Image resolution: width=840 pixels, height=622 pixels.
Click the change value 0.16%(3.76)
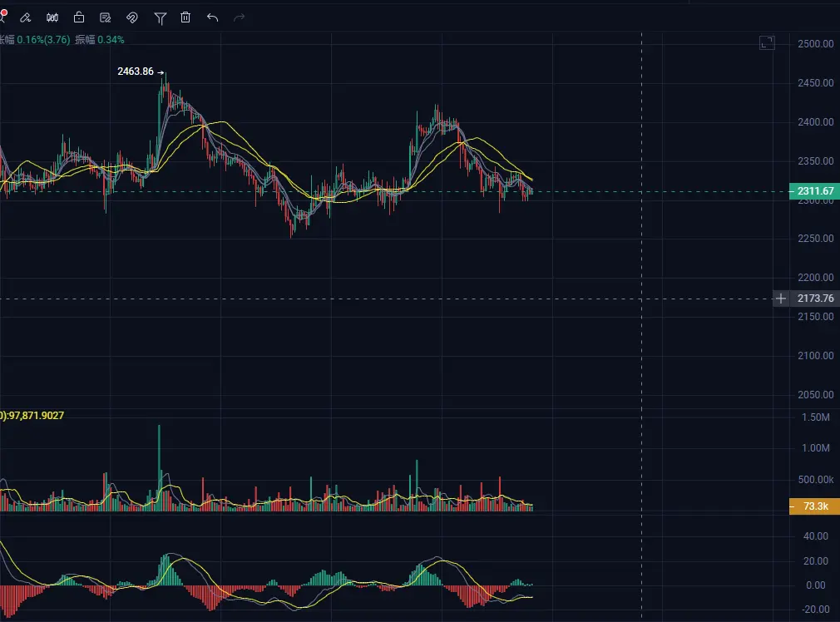coord(43,40)
